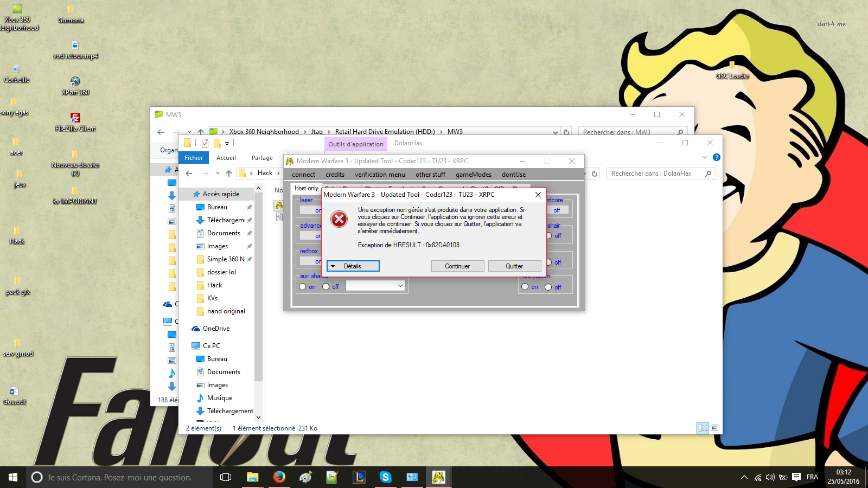Image resolution: width=868 pixels, height=488 pixels.
Task: Open recent locations dropdown in DolanHax
Action: coord(218,174)
